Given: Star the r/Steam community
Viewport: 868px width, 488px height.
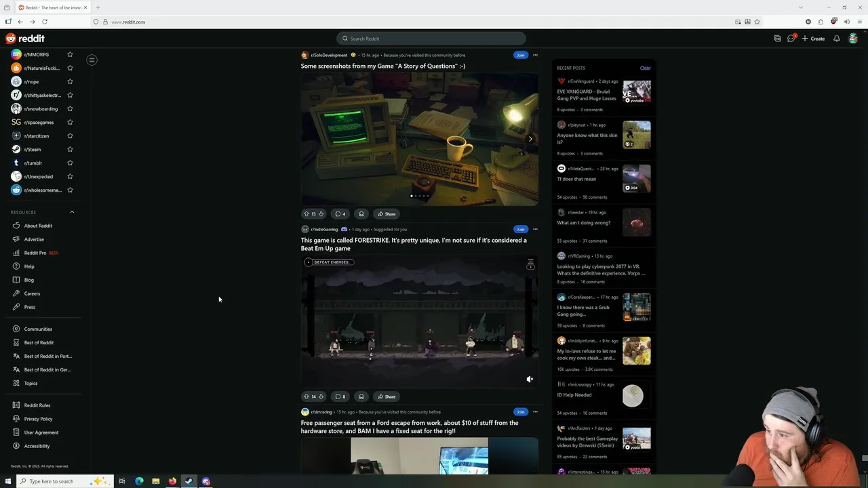Looking at the screenshot, I should coord(70,149).
